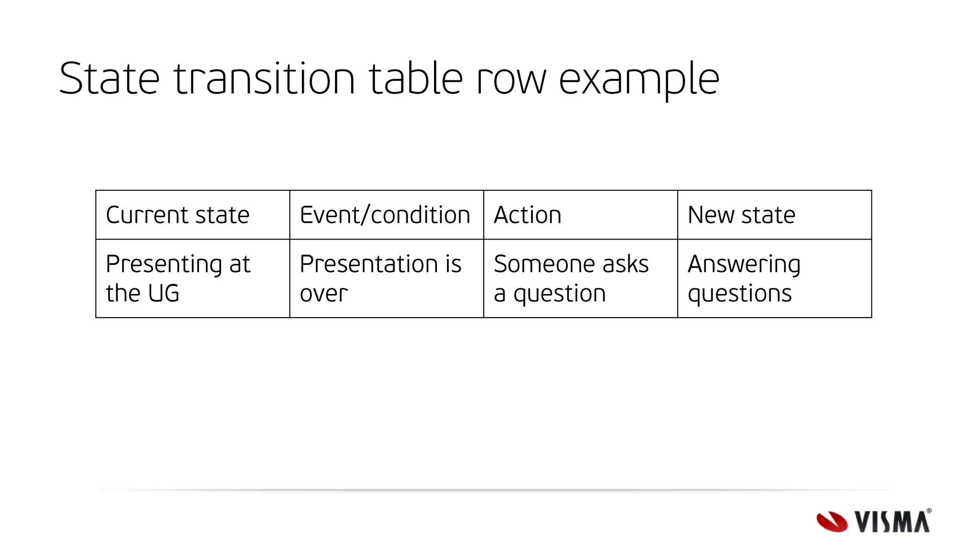The image size is (980, 551).
Task: Click the word 'table' in the title
Action: [416, 78]
